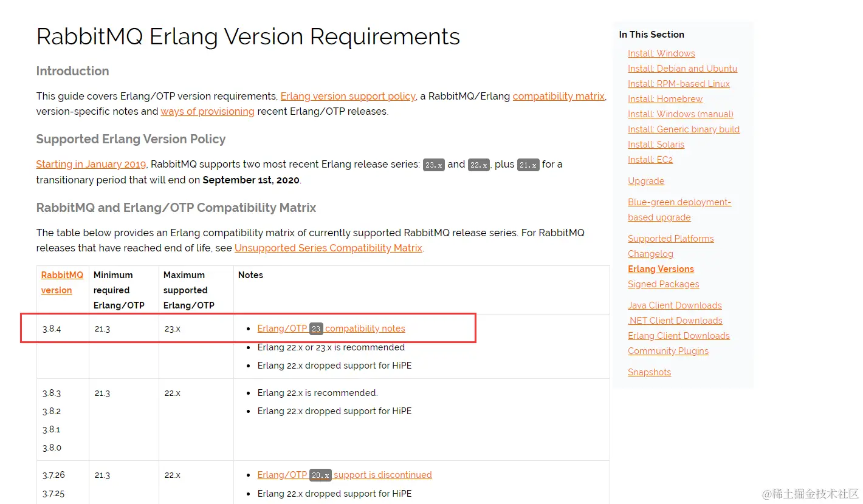
Task: Click the 21.x code badge in policy text
Action: tap(528, 165)
